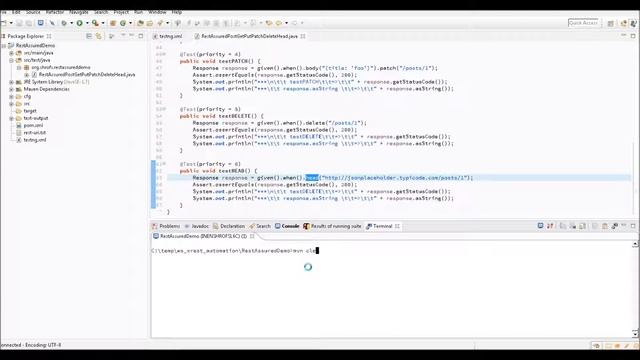Expand the Maven Dependencies node
The height and width of the screenshot is (360, 640).
(12, 89)
